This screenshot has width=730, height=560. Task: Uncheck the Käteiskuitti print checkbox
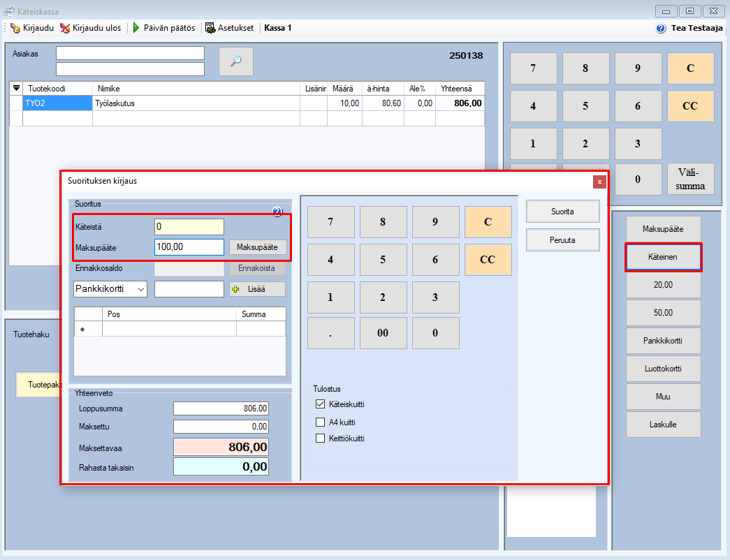(x=321, y=404)
